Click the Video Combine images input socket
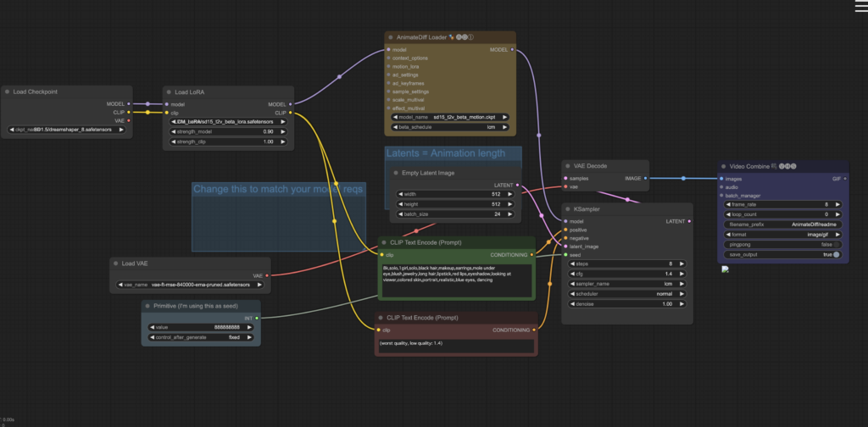868x427 pixels. [x=721, y=179]
